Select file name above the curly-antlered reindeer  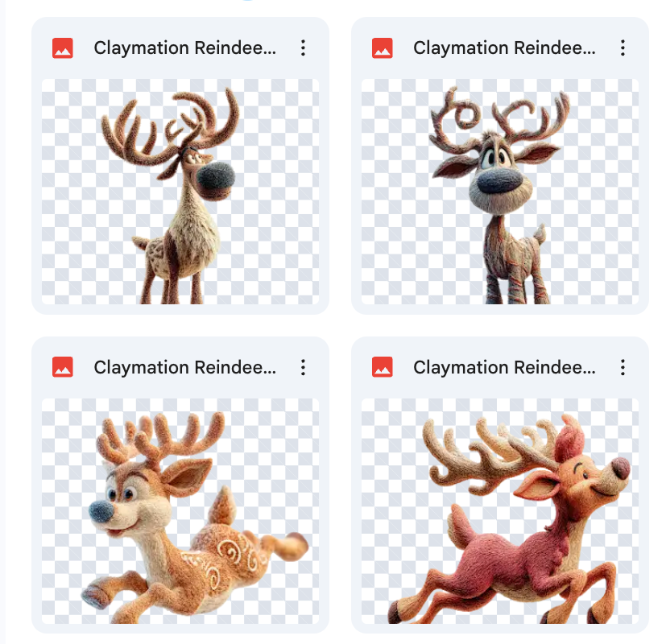[504, 48]
